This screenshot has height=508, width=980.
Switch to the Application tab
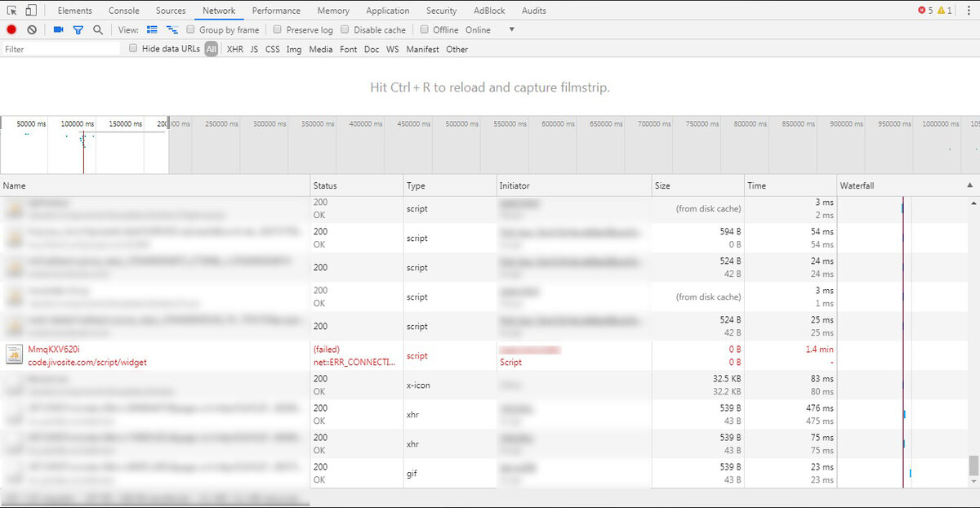388,11
